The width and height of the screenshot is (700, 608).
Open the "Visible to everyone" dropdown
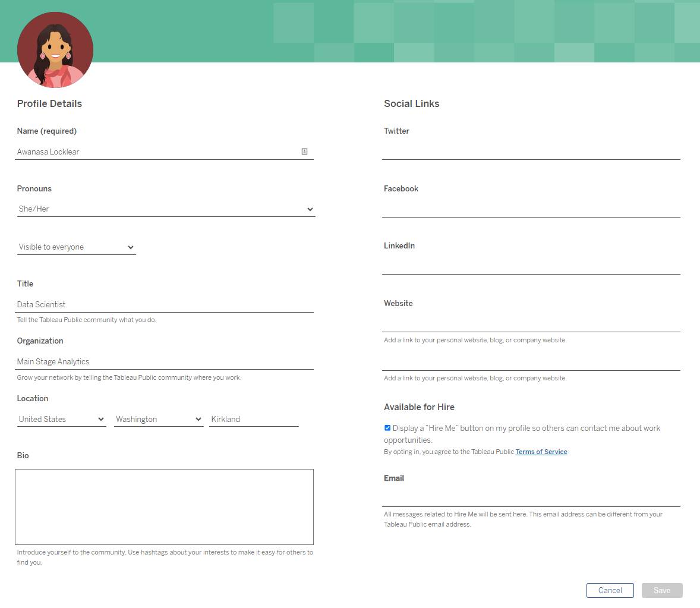(76, 247)
